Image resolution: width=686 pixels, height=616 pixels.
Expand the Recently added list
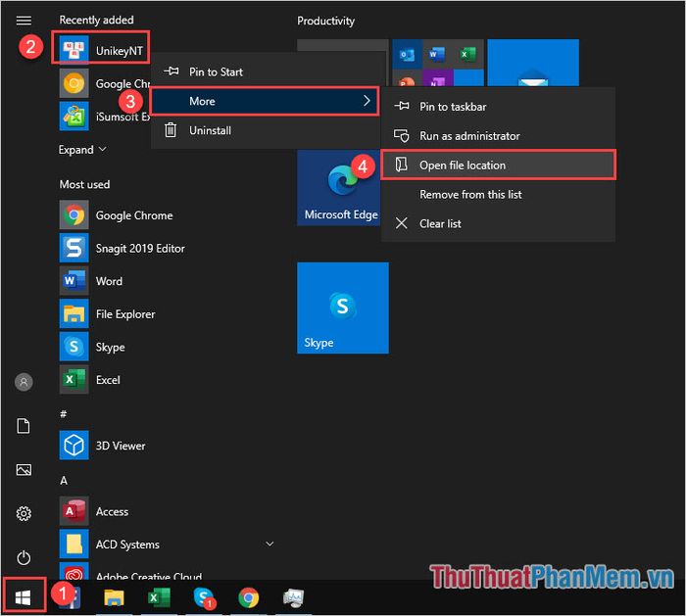click(x=82, y=150)
